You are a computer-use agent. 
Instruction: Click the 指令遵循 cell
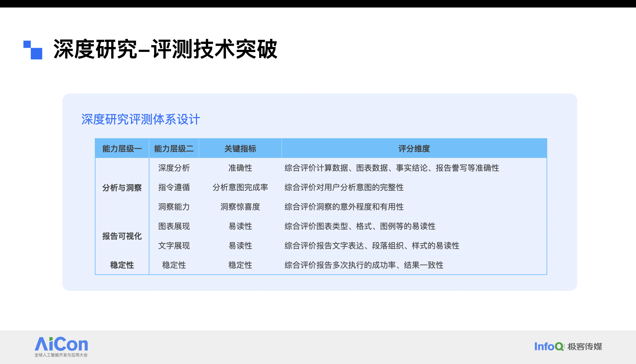(x=174, y=187)
